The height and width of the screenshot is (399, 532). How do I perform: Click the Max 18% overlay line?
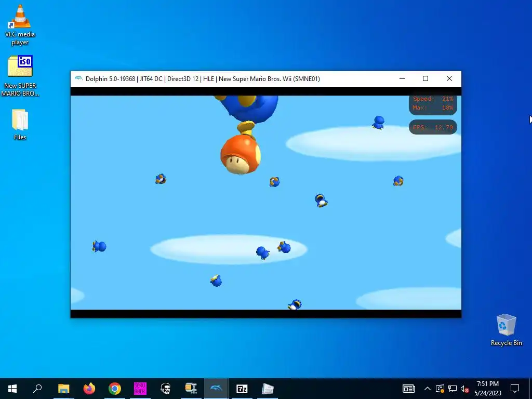pos(433,108)
